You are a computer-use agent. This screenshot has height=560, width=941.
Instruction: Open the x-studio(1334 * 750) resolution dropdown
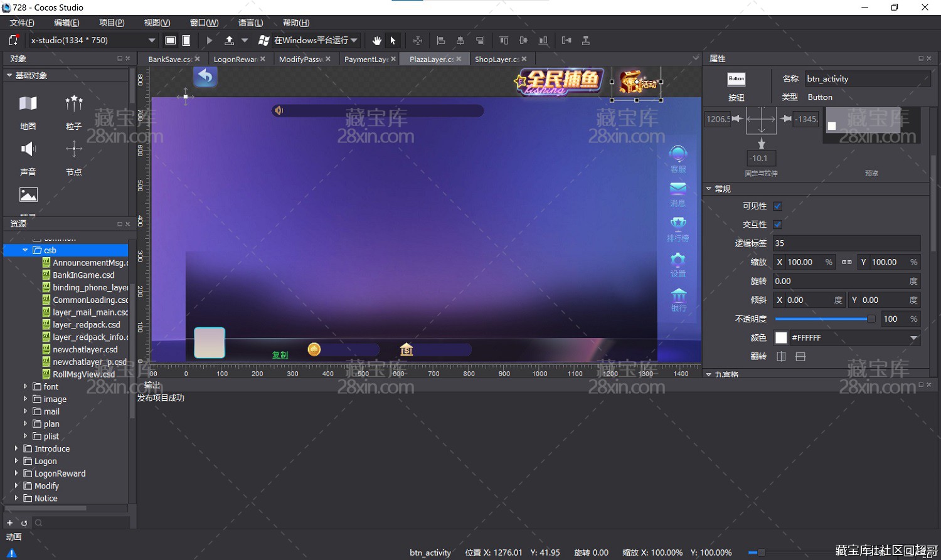(x=93, y=40)
